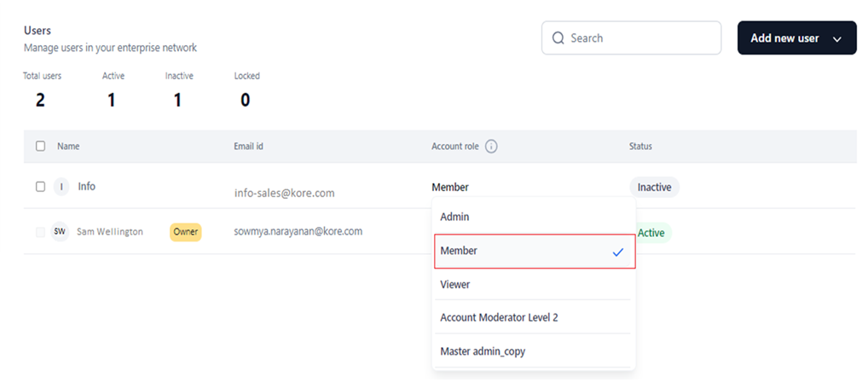
Task: Click the Active users count
Action: [x=111, y=100]
